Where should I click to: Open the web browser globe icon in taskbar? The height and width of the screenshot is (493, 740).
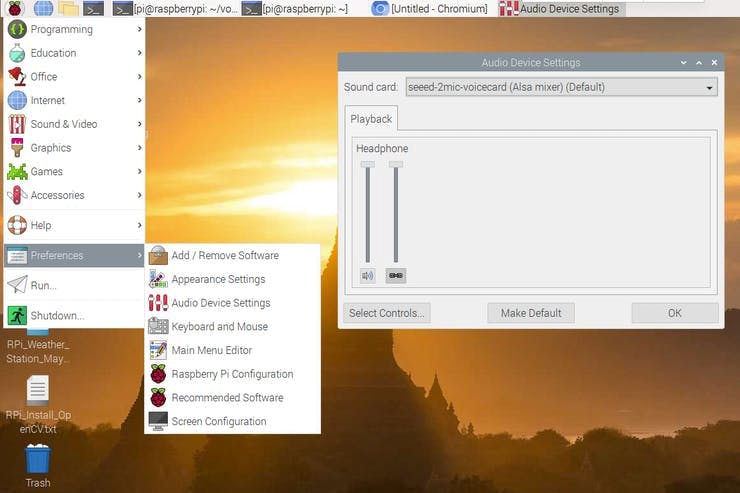click(43, 8)
